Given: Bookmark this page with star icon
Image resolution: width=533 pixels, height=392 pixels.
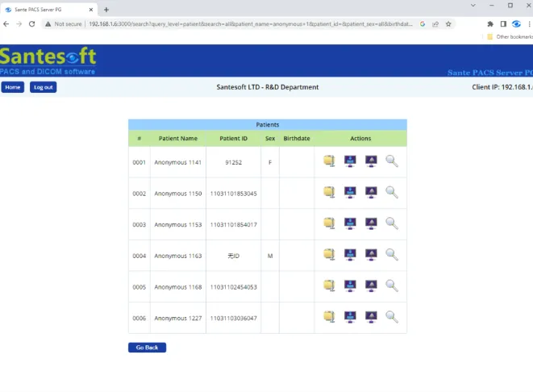Looking at the screenshot, I should 448,24.
